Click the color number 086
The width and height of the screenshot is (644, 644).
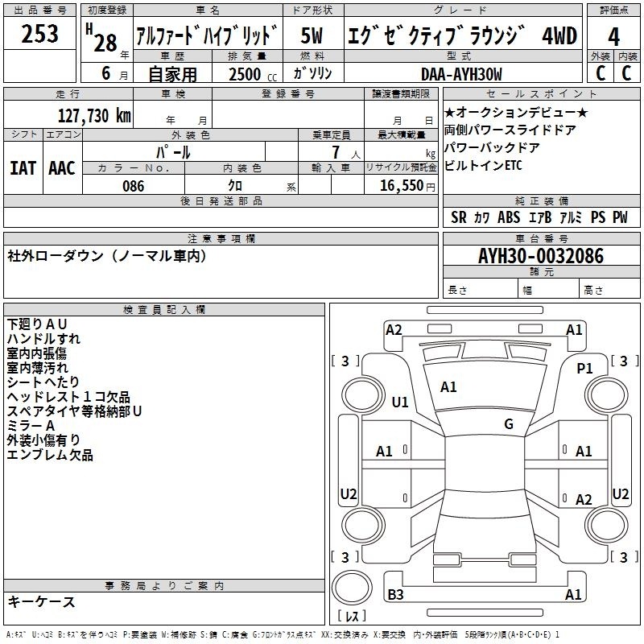point(133,186)
